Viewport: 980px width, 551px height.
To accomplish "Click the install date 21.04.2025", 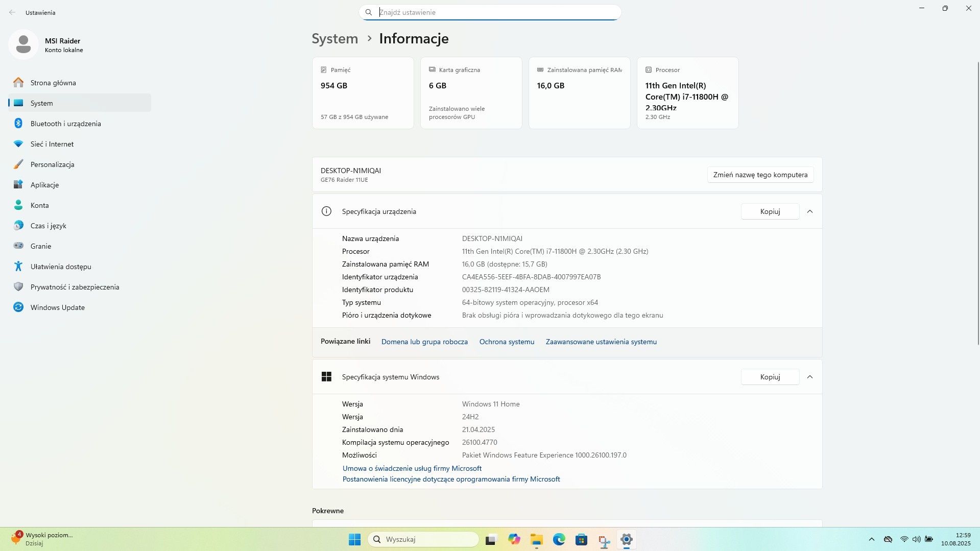I will pyautogui.click(x=479, y=429).
